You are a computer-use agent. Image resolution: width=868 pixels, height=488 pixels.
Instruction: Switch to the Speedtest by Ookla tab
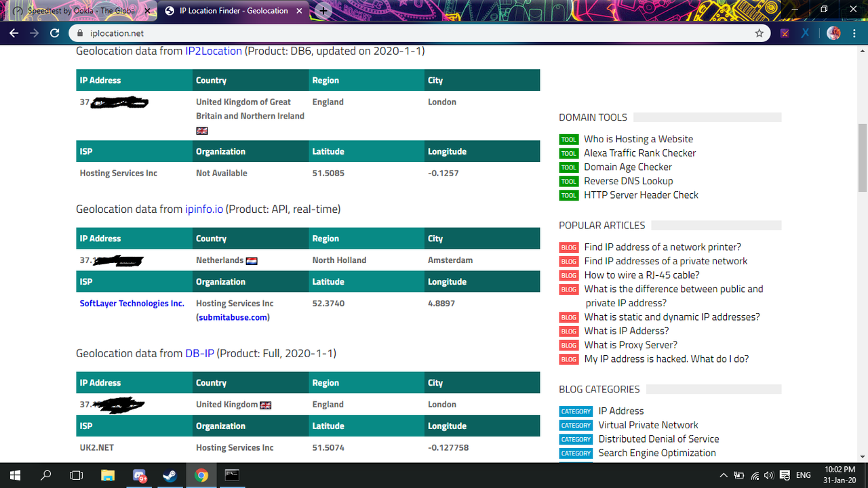click(80, 11)
